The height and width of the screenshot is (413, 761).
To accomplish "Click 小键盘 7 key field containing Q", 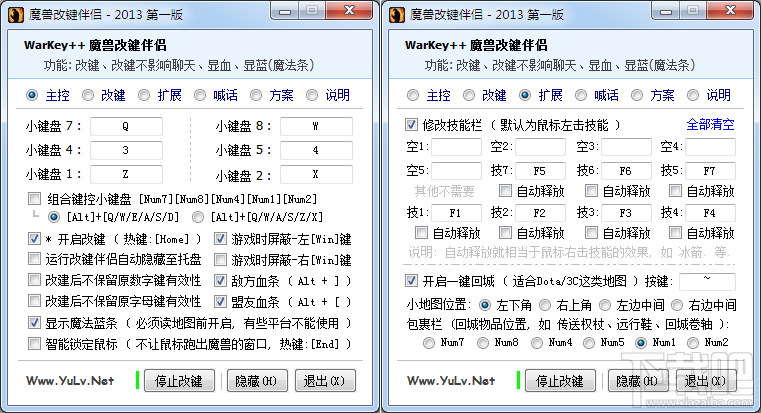I will pyautogui.click(x=126, y=126).
